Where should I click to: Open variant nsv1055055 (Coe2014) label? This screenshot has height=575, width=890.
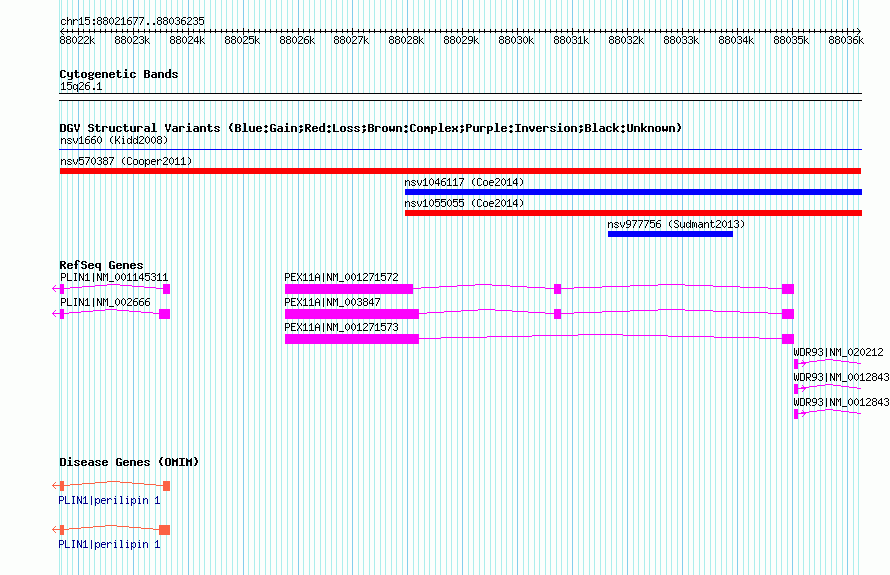pos(464,203)
